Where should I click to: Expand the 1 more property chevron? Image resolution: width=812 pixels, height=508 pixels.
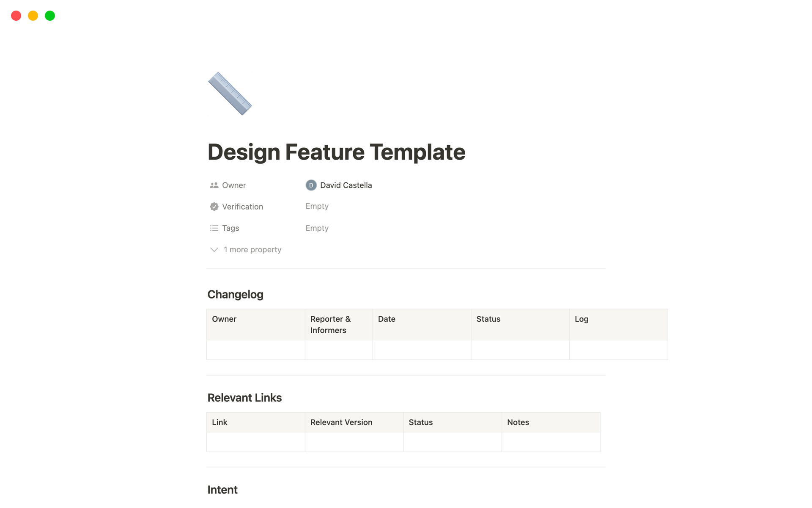214,250
